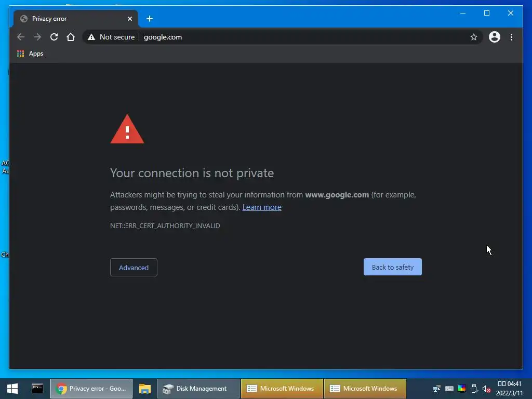Select the Privacy error tab
The height and width of the screenshot is (399, 532).
(76, 19)
